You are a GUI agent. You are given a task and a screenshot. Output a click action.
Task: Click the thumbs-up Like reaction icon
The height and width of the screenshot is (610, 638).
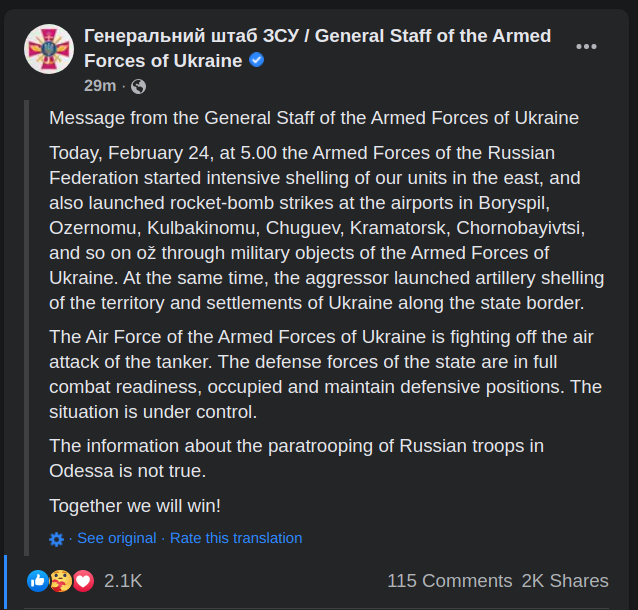point(38,581)
